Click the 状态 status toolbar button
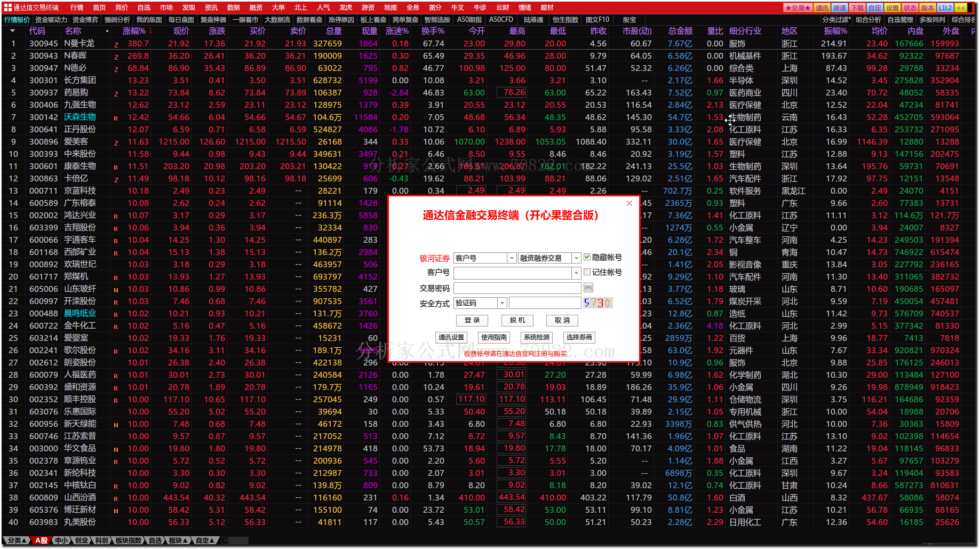The height and width of the screenshot is (549, 980). tap(910, 7)
